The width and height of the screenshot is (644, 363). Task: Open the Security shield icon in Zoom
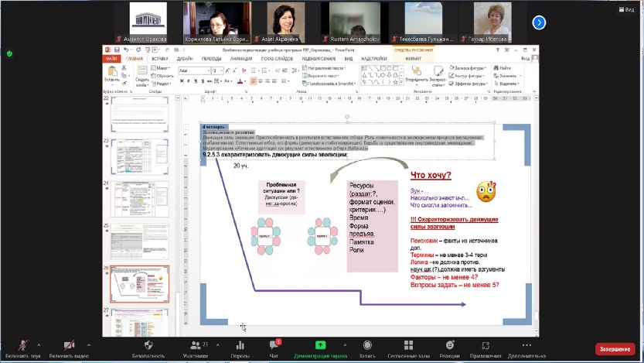click(148, 345)
